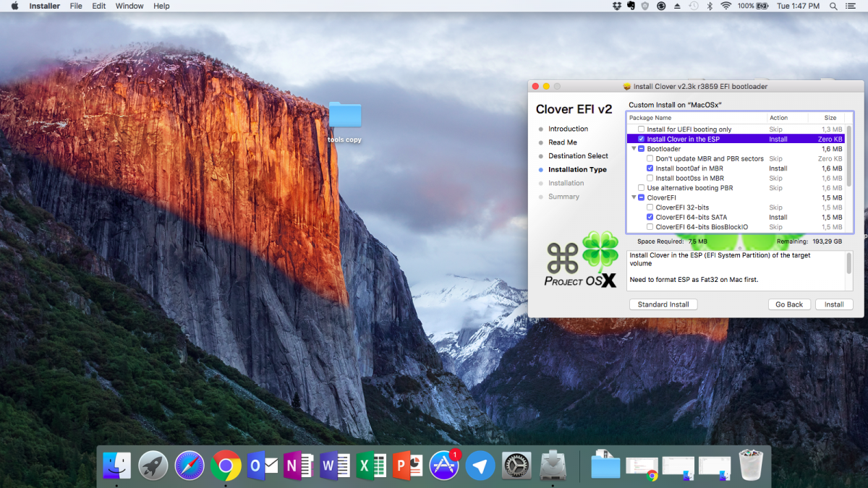This screenshot has width=868, height=488.
Task: Open System Preferences from the dock
Action: point(516,466)
